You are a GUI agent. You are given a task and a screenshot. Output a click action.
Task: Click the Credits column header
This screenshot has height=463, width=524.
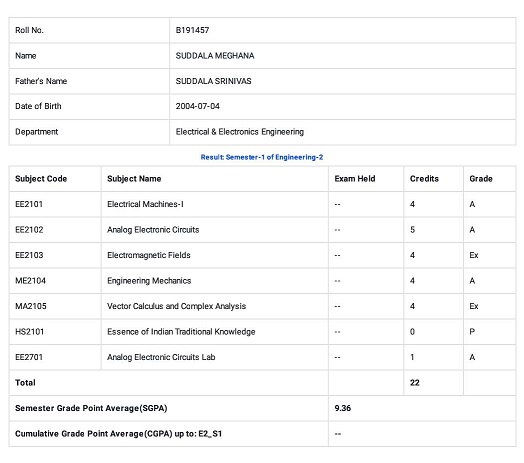[424, 179]
